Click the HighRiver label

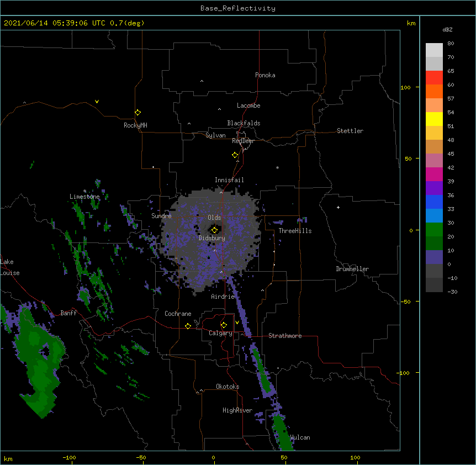pos(237,410)
